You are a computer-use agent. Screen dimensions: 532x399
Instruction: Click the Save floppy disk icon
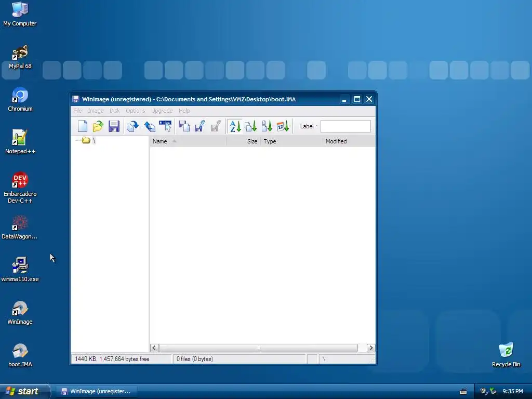(114, 126)
